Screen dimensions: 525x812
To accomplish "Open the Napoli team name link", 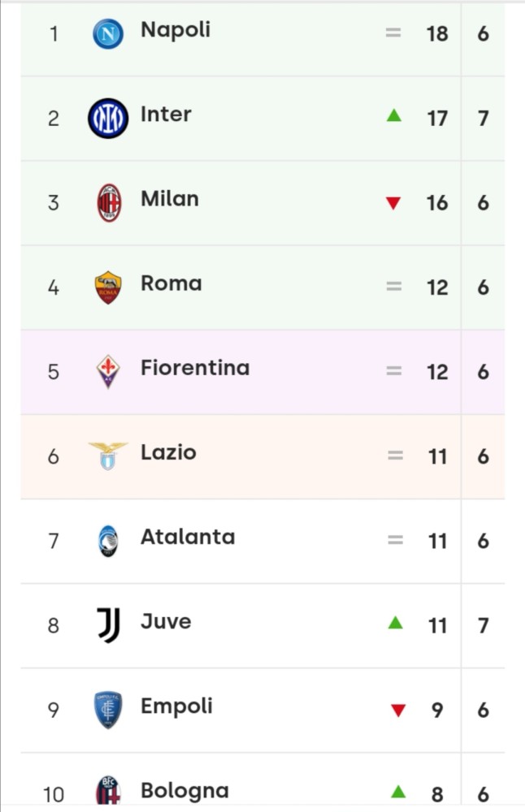I will pyautogui.click(x=176, y=31).
